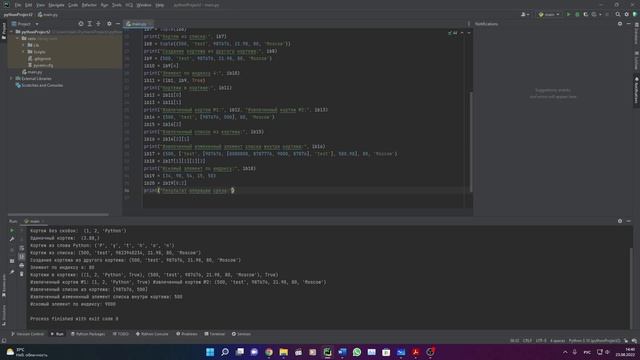Select pyvenv.cfg in project tree
640x360 pixels.
pyautogui.click(x=40, y=65)
